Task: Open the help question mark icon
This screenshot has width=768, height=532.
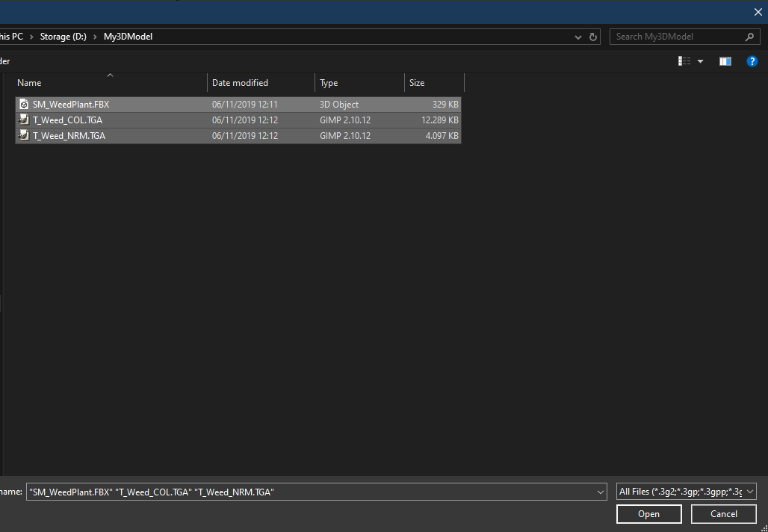Action: tap(752, 61)
